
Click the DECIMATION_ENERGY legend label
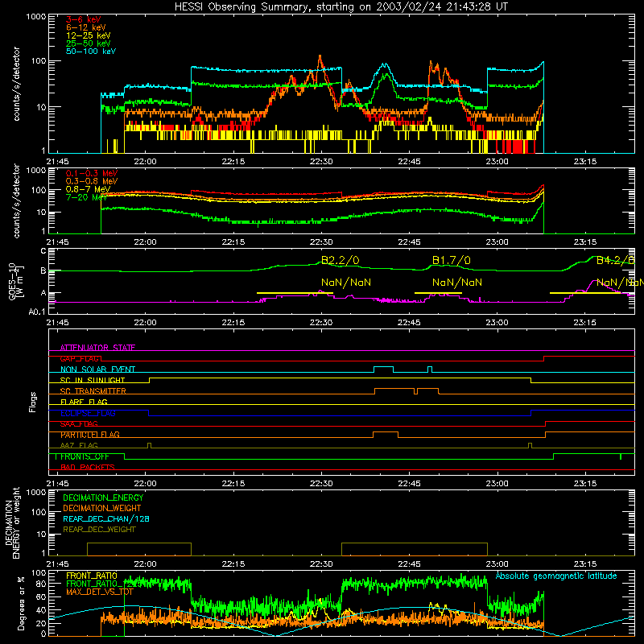(103, 497)
